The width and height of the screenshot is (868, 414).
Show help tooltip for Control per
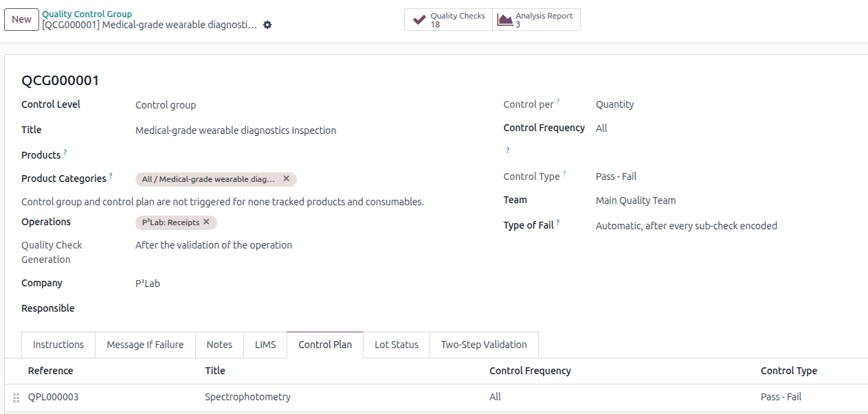point(558,102)
